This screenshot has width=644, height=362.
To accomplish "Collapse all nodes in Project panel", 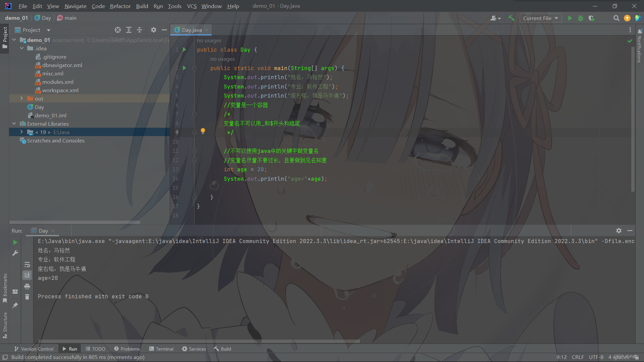I will tap(140, 30).
